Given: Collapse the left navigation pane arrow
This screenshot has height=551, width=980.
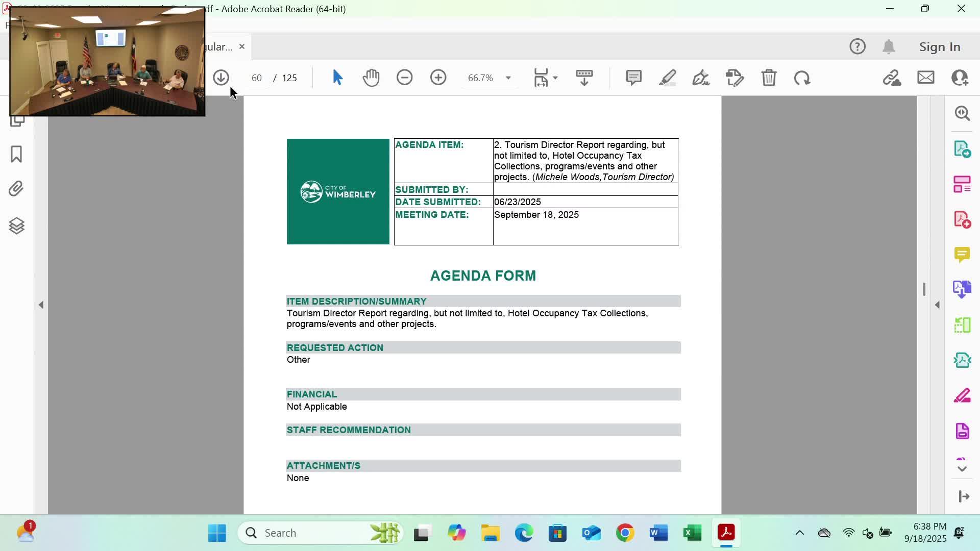Looking at the screenshot, I should [x=41, y=305].
